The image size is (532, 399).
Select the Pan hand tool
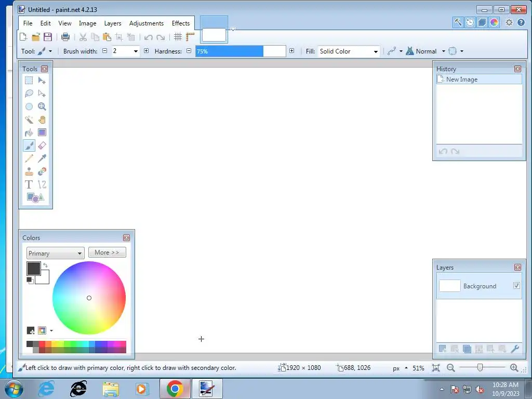42,119
